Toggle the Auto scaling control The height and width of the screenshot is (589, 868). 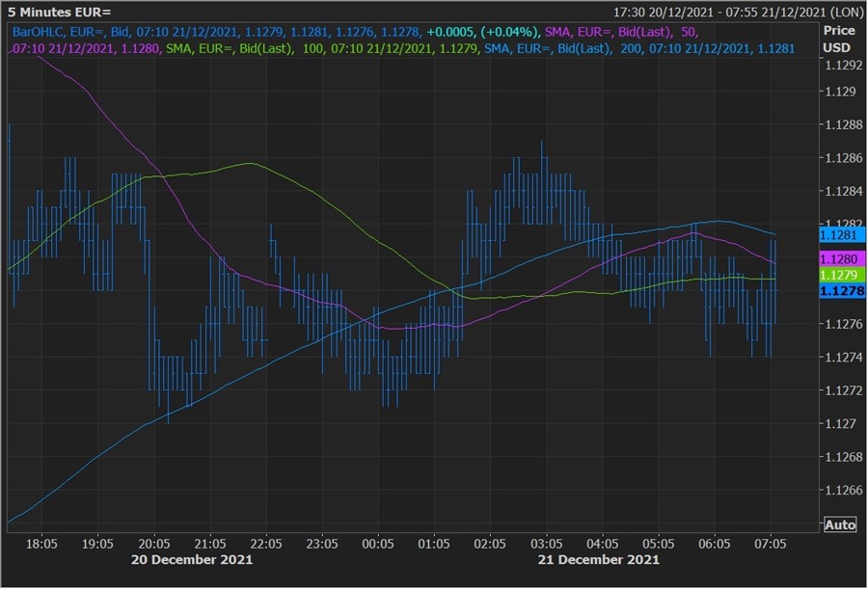(841, 524)
